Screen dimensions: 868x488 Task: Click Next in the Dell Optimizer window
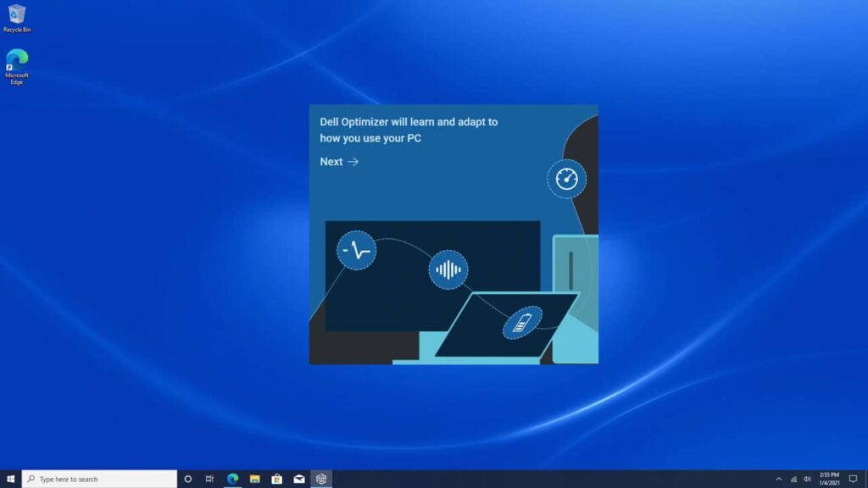337,161
